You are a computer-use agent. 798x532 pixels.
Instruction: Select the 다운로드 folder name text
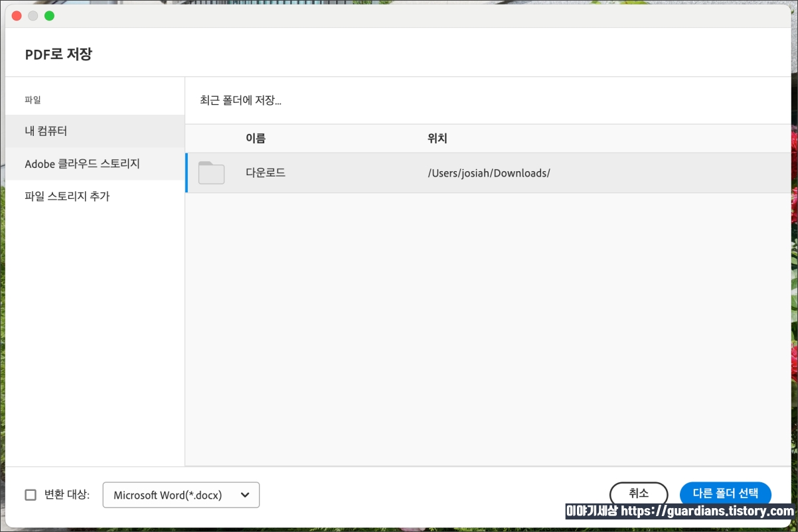point(266,172)
